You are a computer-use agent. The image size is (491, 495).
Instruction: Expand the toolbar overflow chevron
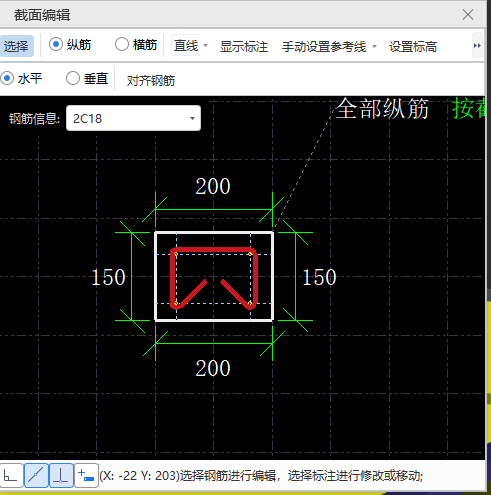477,45
